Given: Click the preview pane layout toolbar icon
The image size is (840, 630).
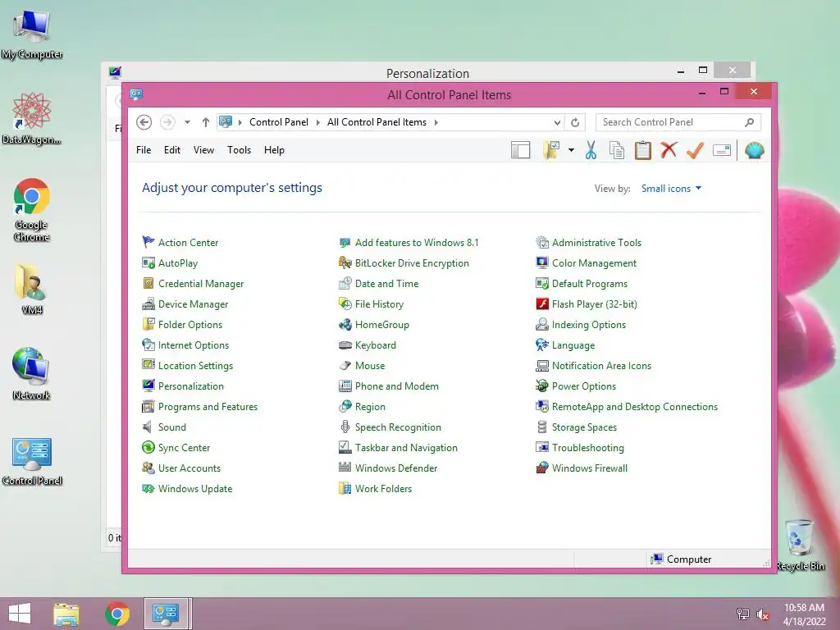Looking at the screenshot, I should [x=520, y=151].
